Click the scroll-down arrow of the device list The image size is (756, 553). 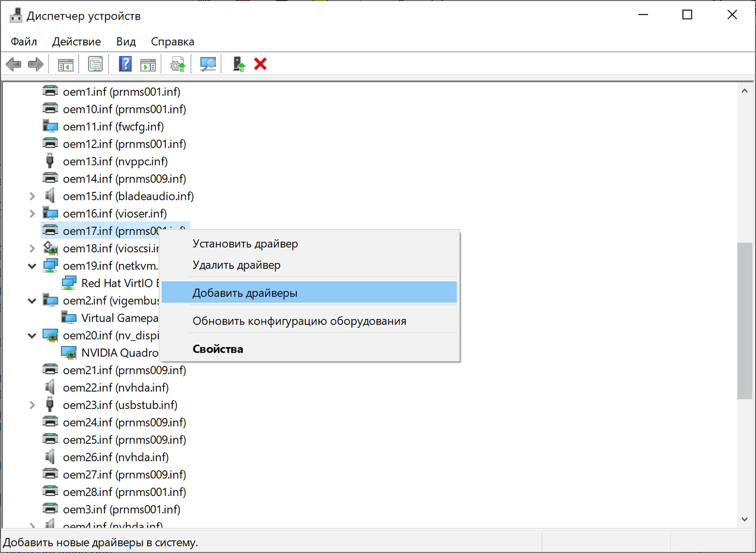pos(744,519)
